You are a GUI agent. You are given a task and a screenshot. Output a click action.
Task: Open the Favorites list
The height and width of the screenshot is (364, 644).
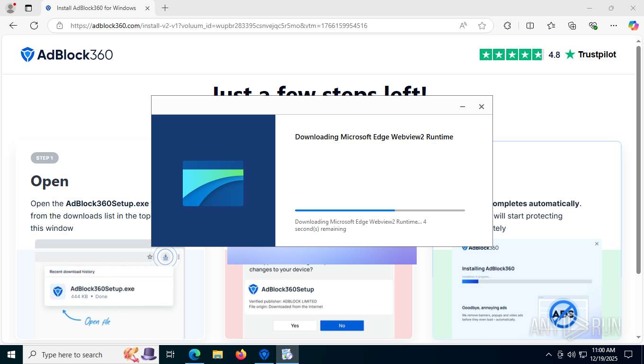click(x=551, y=26)
